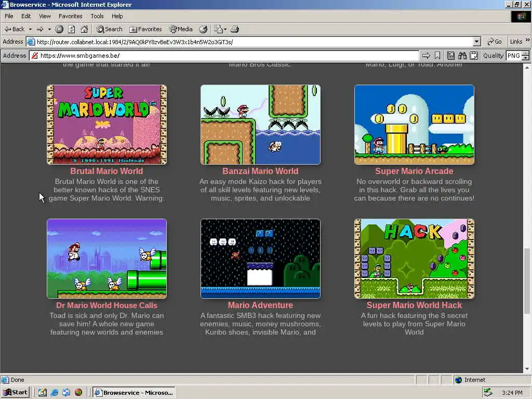Click the IE Back button

[14, 29]
